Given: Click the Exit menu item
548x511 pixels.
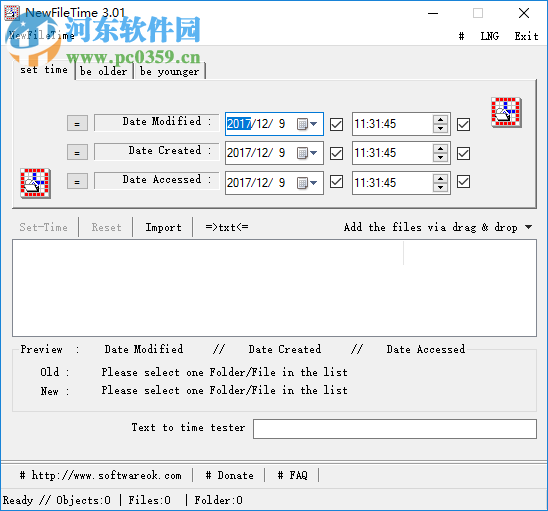Looking at the screenshot, I should click(526, 36).
